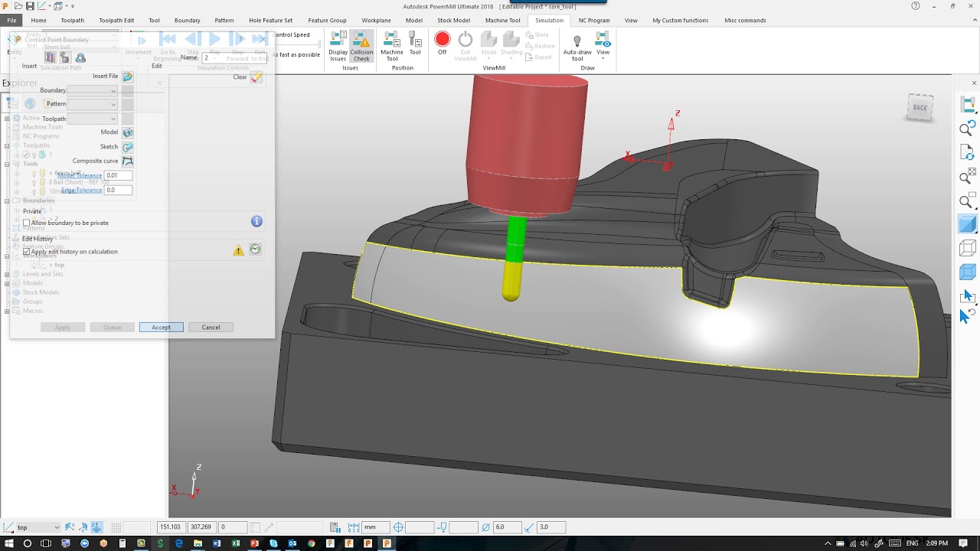
Task: Open Microsoft Excel from the taskbar
Action: (236, 543)
